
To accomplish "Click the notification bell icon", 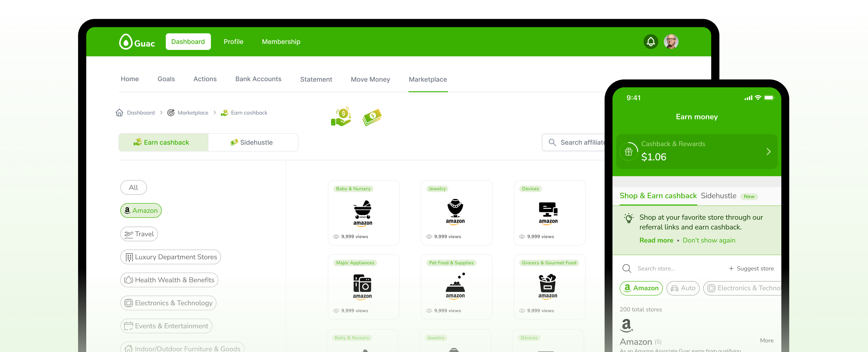I will tap(651, 42).
